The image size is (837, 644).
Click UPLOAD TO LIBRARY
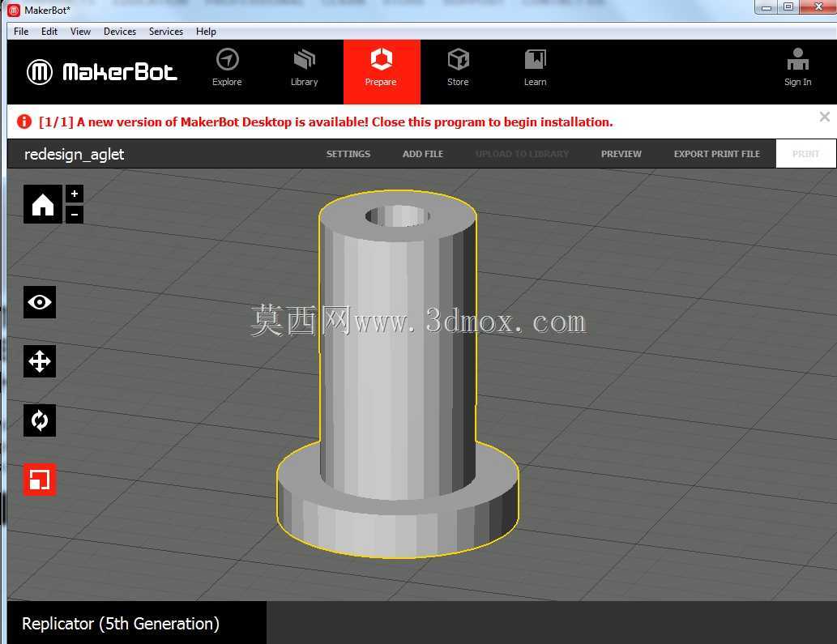522,154
